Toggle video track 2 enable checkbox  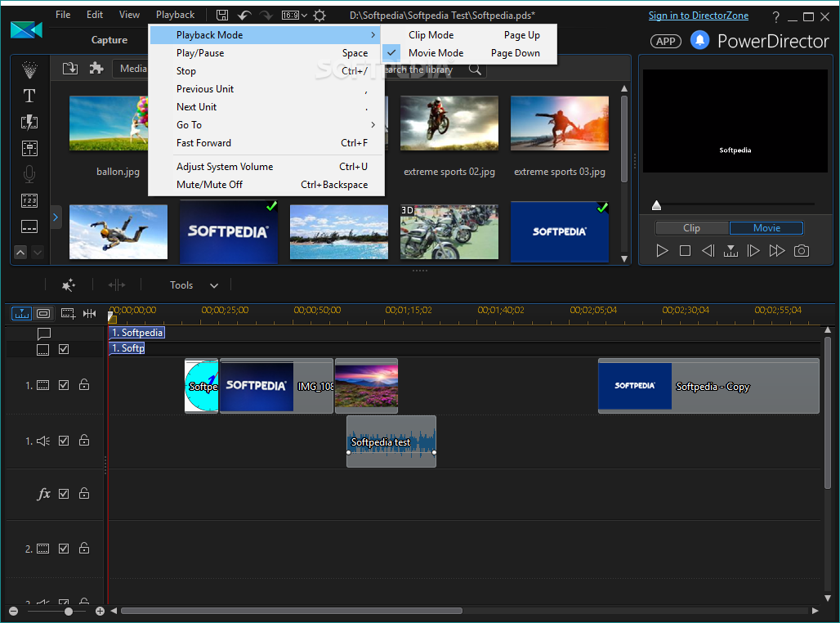[x=64, y=549]
